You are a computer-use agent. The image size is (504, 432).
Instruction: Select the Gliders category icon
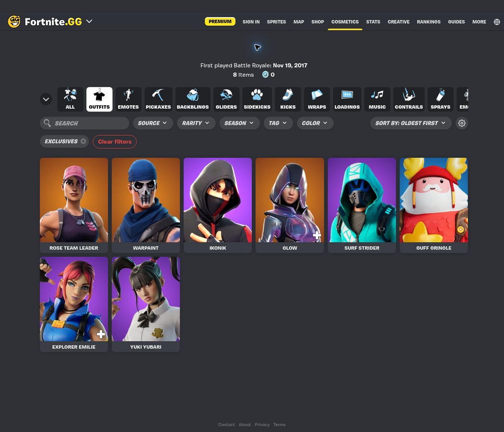click(x=226, y=99)
